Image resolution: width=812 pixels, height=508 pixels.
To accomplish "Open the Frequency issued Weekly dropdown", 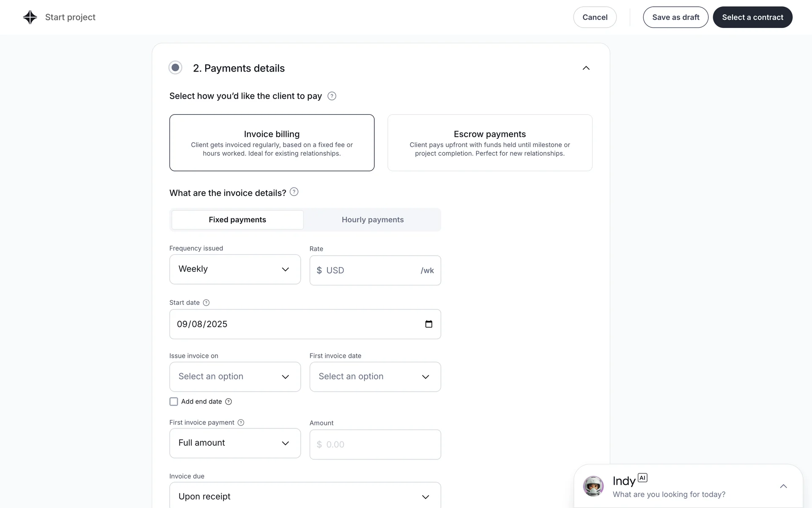I will click(235, 269).
